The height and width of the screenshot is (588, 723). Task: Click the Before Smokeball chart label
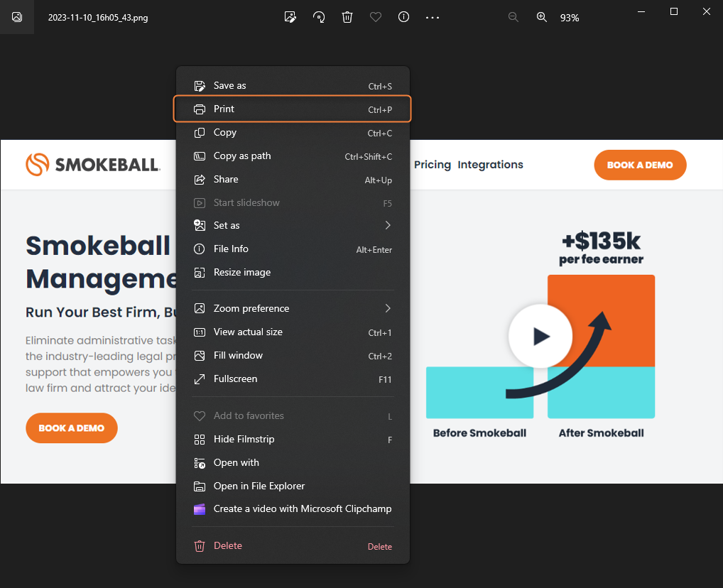(x=479, y=433)
